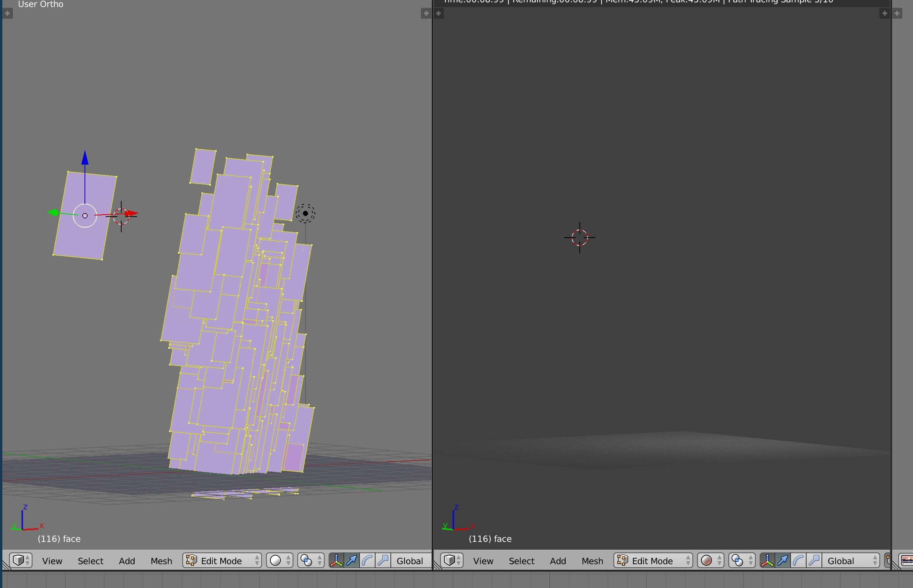Open Add menu in right viewport header

coord(558,561)
